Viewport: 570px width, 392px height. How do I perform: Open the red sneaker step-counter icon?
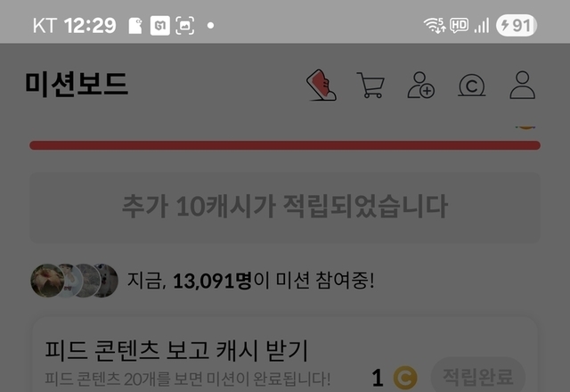coord(321,85)
